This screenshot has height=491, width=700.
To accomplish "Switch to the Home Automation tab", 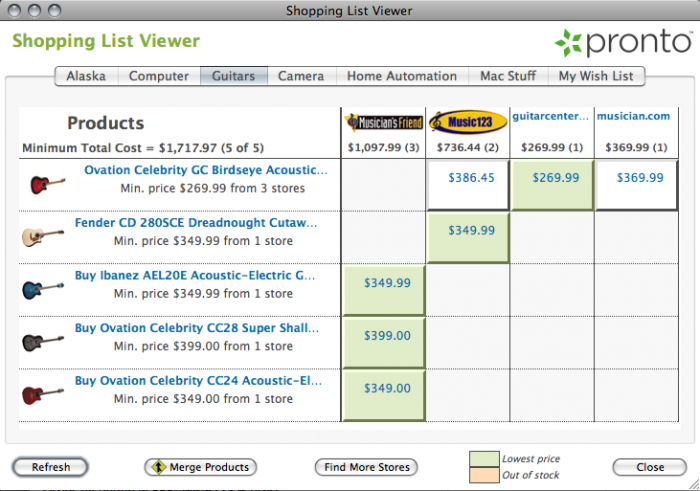I will point(402,76).
